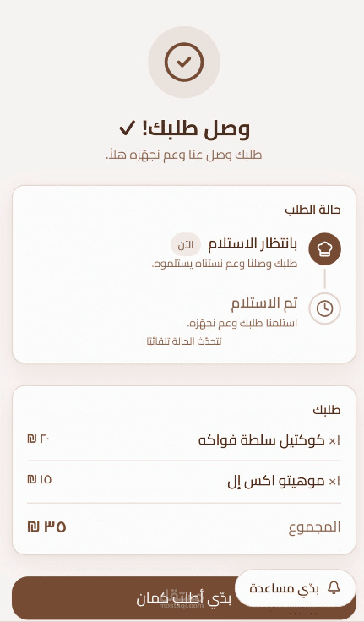Tap the بدّي أطلب كمان order again button
Screen dimensions: 364x622
[x=184, y=597]
